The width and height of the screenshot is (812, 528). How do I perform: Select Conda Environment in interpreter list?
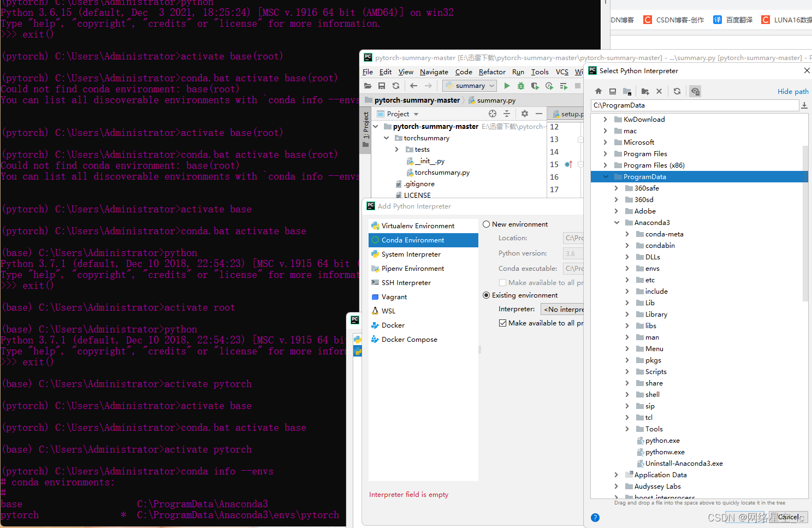tap(423, 240)
